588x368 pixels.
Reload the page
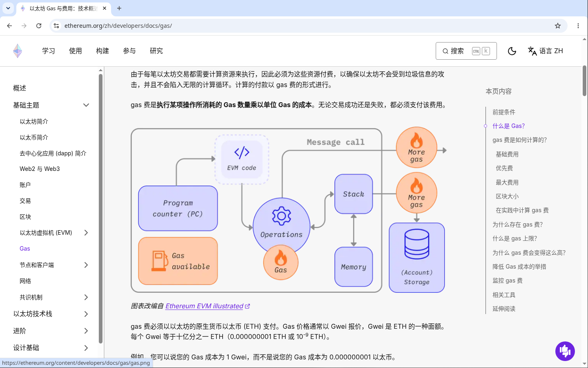pyautogui.click(x=39, y=26)
